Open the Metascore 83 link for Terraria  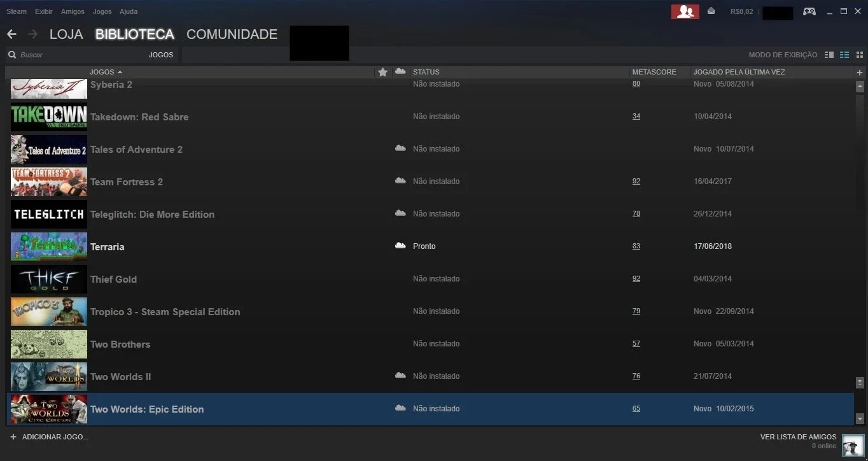click(636, 246)
